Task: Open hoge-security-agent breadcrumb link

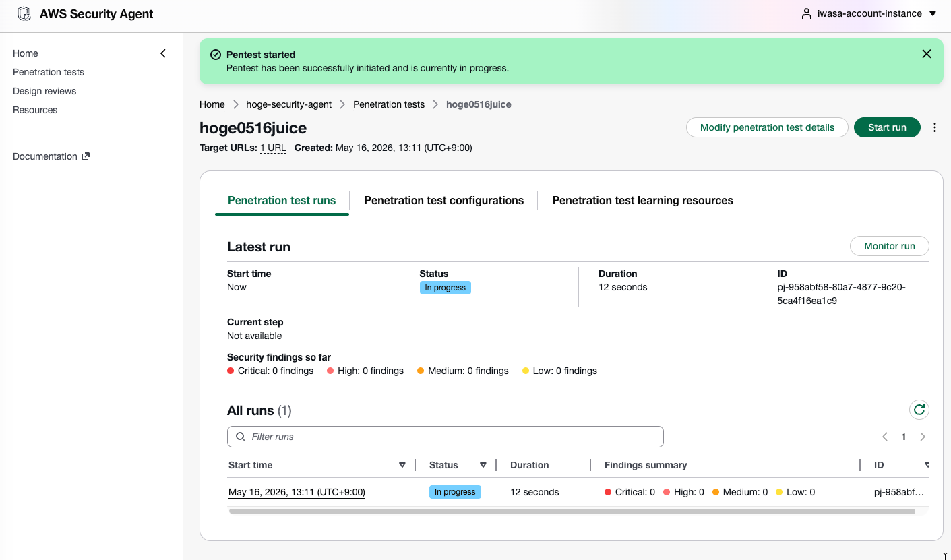Action: (289, 104)
